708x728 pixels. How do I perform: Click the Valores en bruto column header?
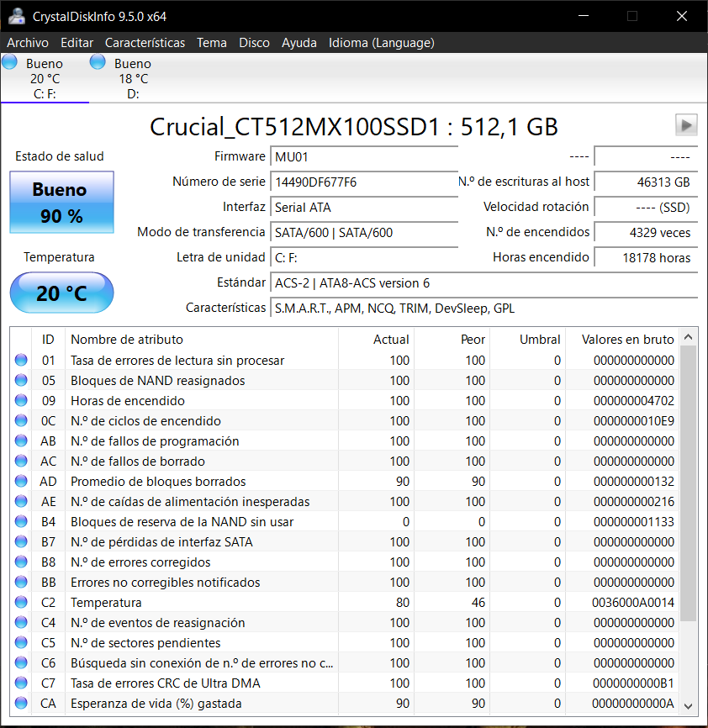tap(627, 340)
